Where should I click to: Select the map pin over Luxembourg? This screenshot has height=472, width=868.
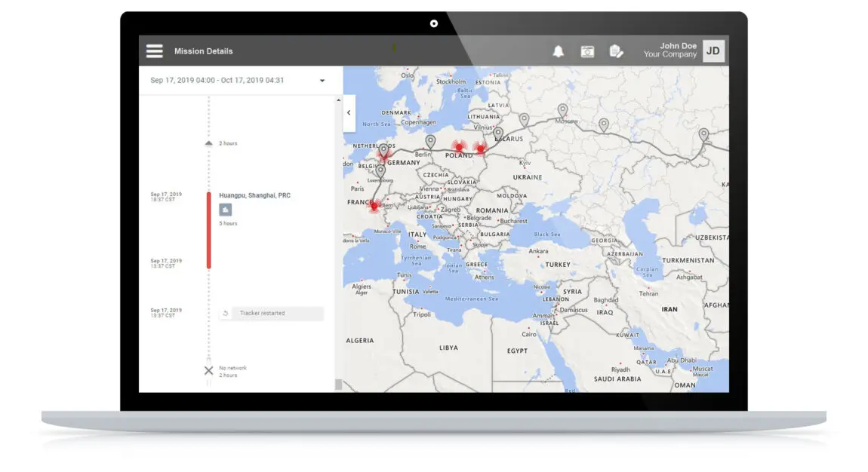click(x=380, y=170)
